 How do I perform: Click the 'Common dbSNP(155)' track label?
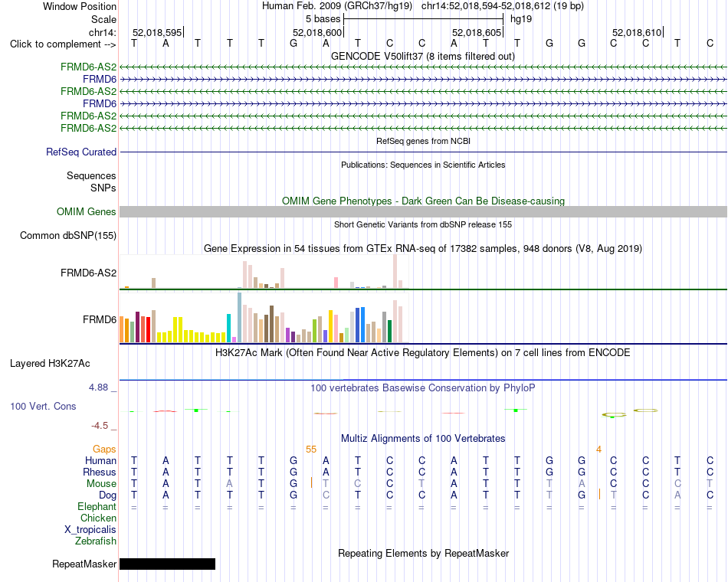[68, 235]
